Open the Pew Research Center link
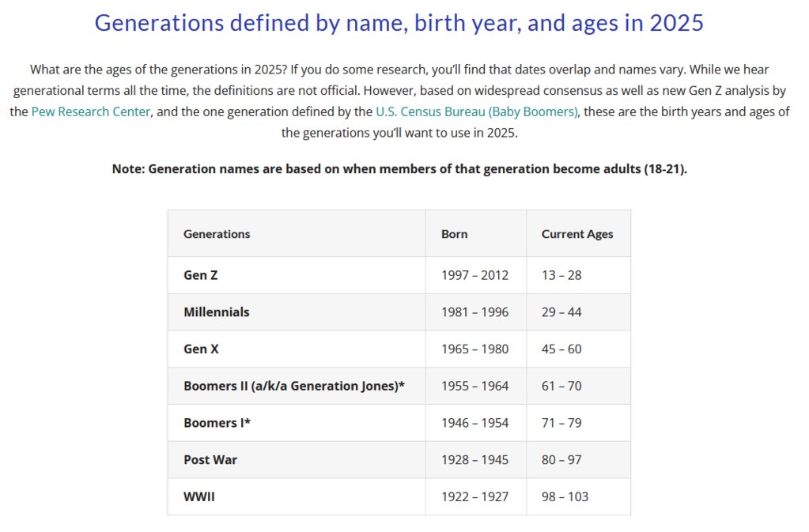This screenshot has height=532, width=809. click(91, 112)
